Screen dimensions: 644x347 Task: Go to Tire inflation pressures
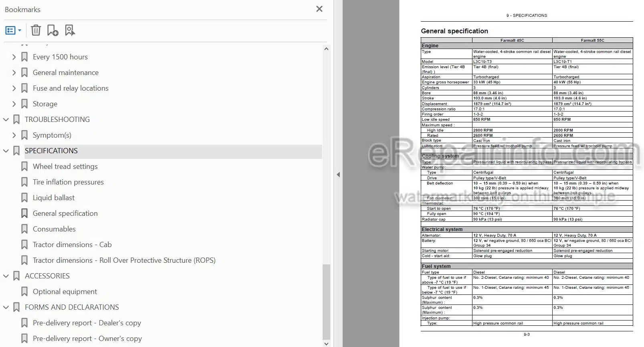(x=68, y=182)
